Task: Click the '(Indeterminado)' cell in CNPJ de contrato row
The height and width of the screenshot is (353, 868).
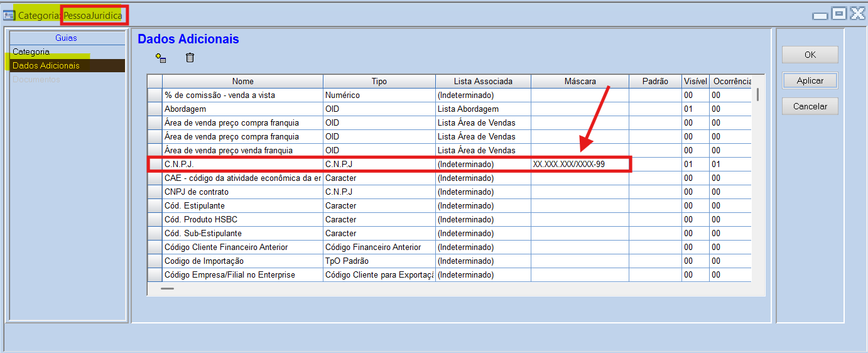Action: pos(483,192)
